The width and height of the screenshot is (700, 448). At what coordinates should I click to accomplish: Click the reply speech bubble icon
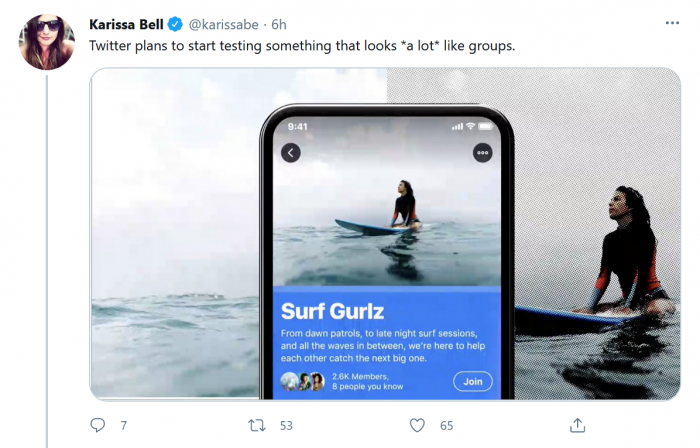coord(98,425)
